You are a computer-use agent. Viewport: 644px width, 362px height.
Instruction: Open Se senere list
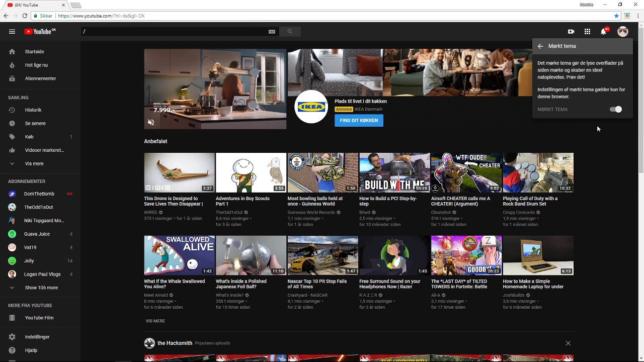pos(40,123)
